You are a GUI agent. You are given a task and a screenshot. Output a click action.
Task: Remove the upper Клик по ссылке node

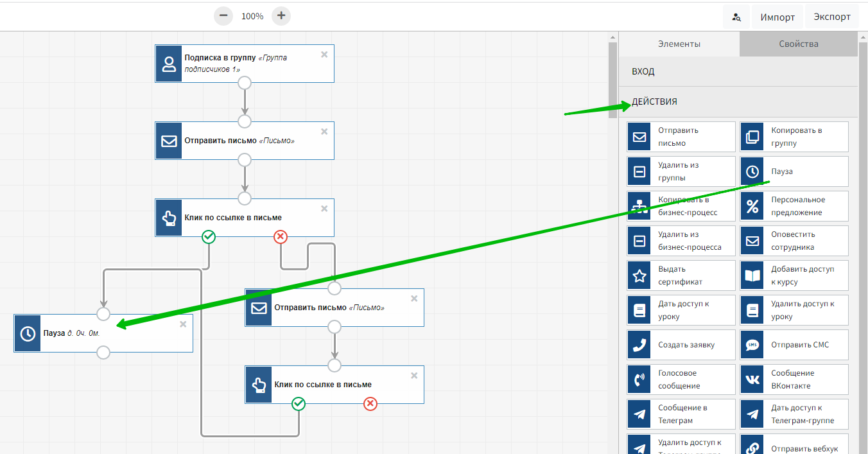(x=324, y=209)
